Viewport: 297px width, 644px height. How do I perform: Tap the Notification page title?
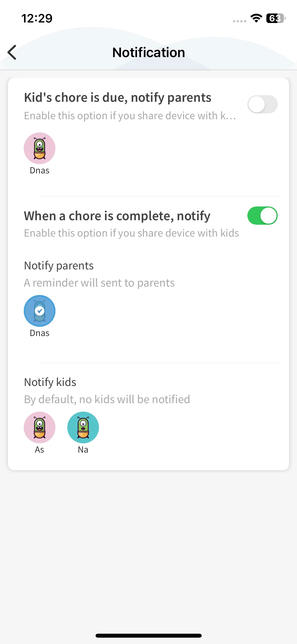coord(149,52)
